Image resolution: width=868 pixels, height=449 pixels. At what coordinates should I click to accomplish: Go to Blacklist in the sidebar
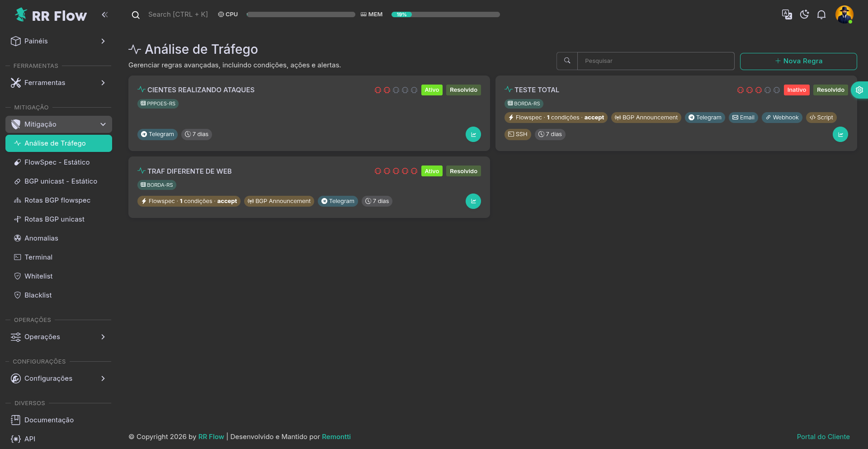pos(38,295)
